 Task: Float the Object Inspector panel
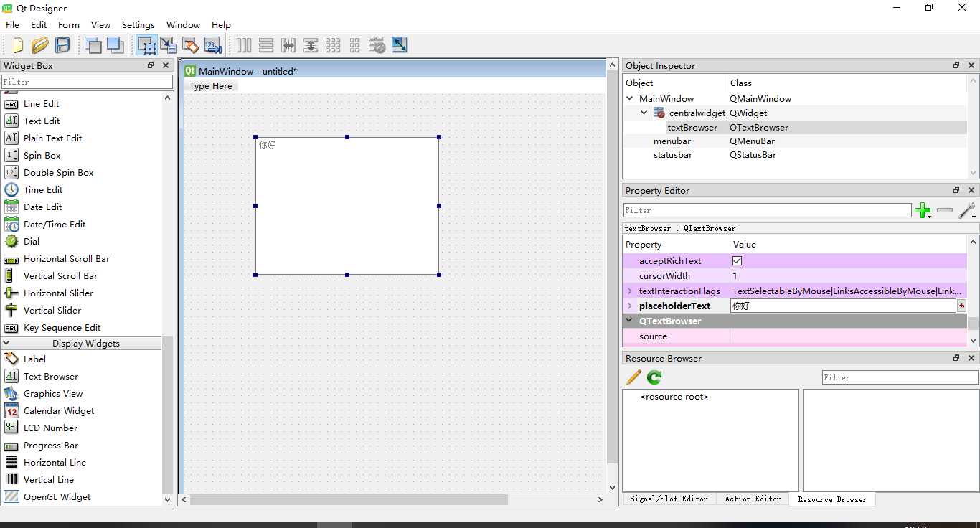[956, 65]
